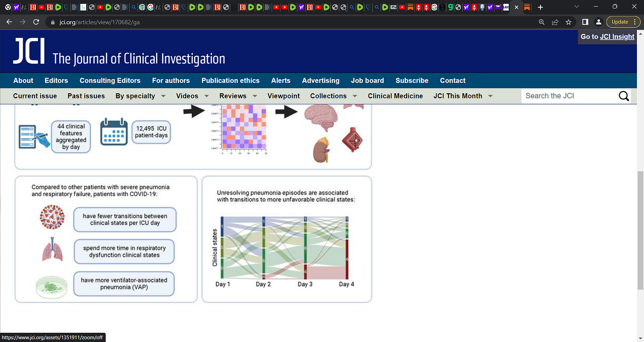
Task: Toggle the browser side panel icon
Action: coord(585,22)
